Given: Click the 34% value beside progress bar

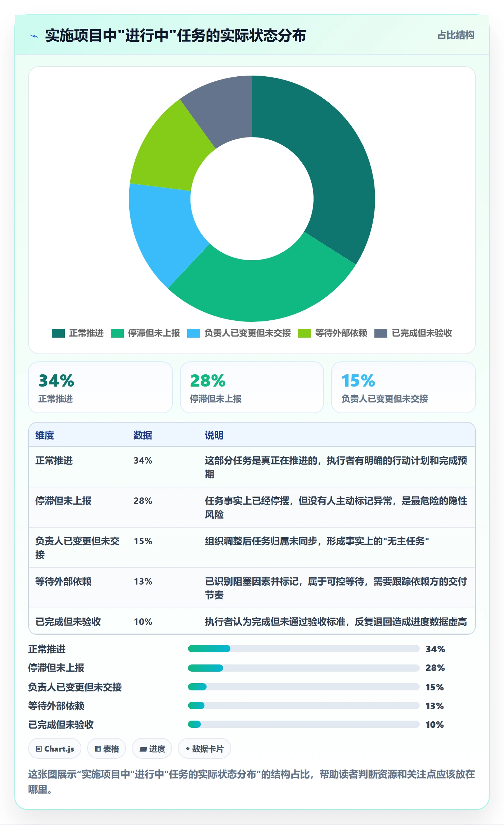Looking at the screenshot, I should (435, 649).
